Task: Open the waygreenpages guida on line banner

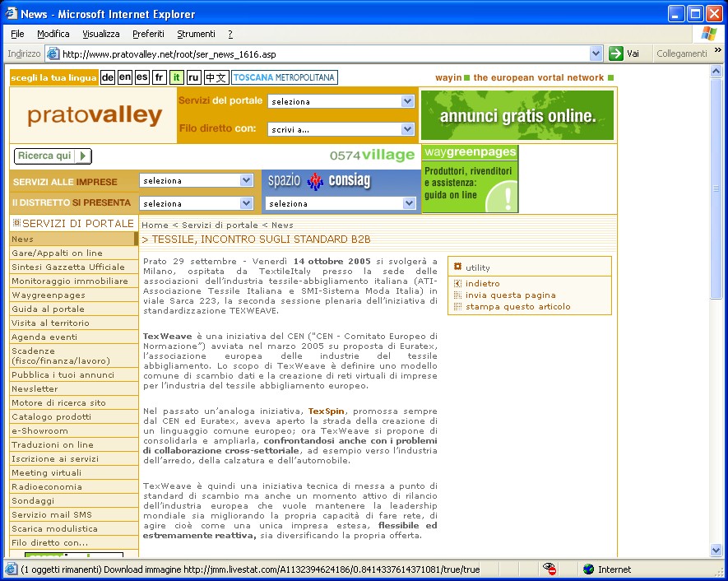Action: point(470,179)
